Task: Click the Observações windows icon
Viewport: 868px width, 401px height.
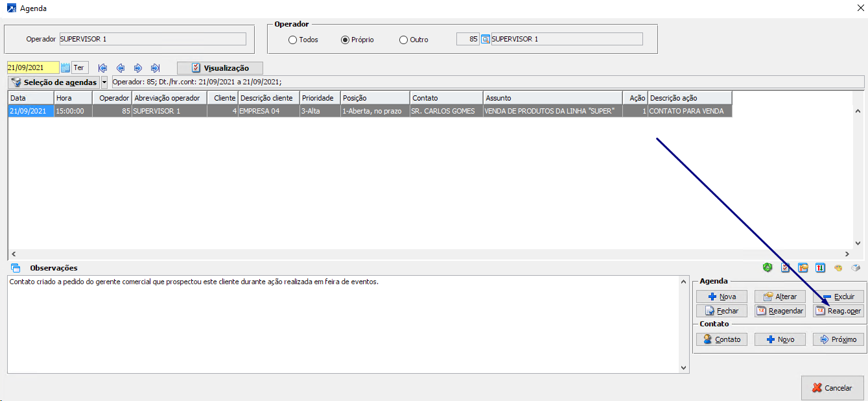Action: pos(16,268)
